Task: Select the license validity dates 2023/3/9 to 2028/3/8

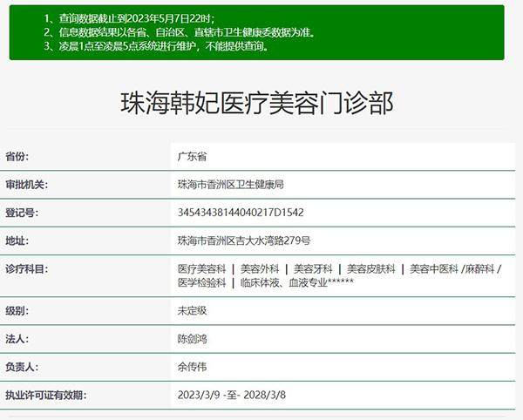Action: pyautogui.click(x=232, y=395)
